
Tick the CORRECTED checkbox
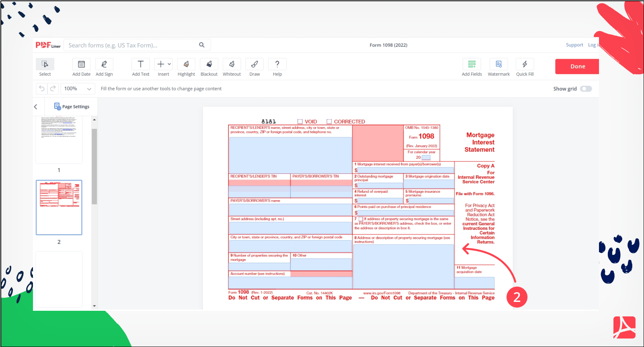click(x=329, y=122)
